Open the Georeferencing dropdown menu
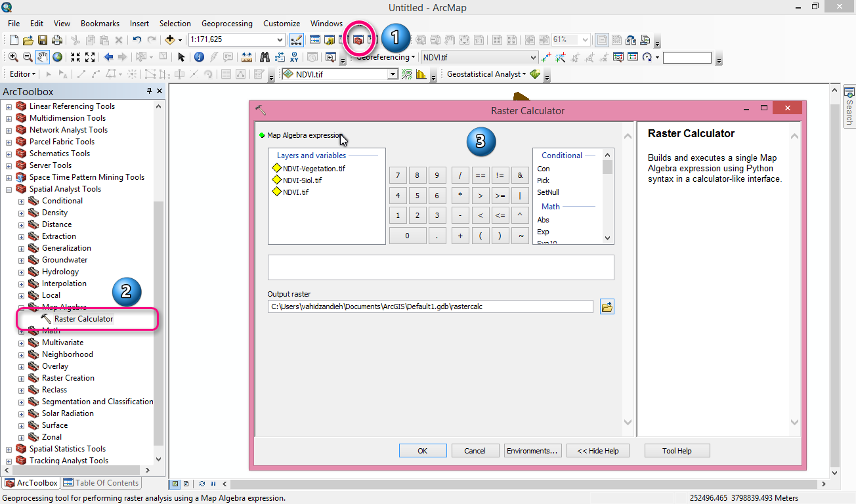The image size is (856, 504). tap(386, 57)
